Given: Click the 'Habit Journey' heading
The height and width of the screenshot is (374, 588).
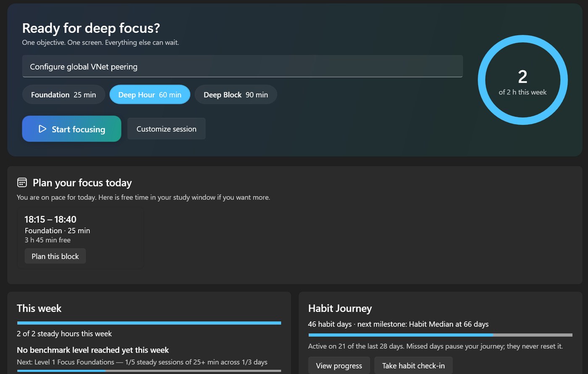Looking at the screenshot, I should [340, 309].
